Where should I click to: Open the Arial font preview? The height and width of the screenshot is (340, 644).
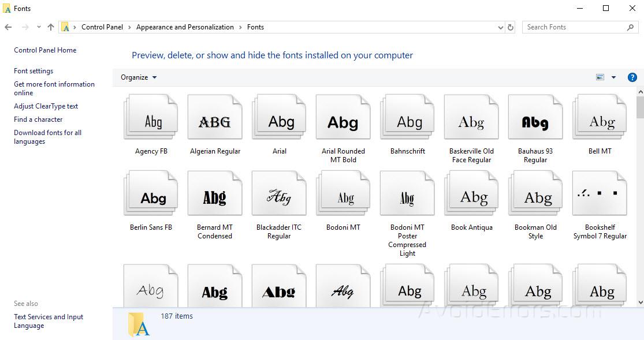[279, 117]
